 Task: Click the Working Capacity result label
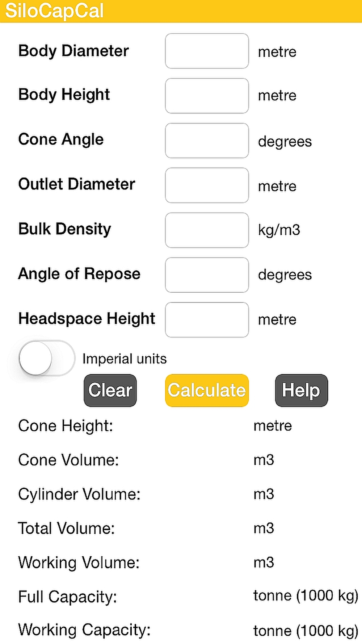pyautogui.click(x=84, y=630)
